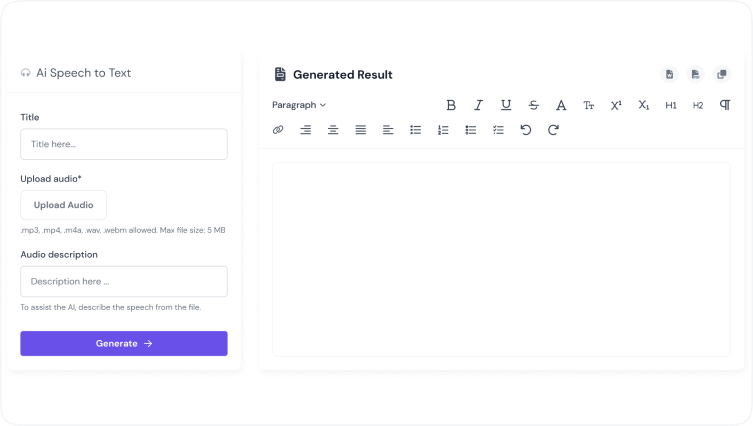
Task: Click the Upload Audio button
Action: click(x=63, y=205)
